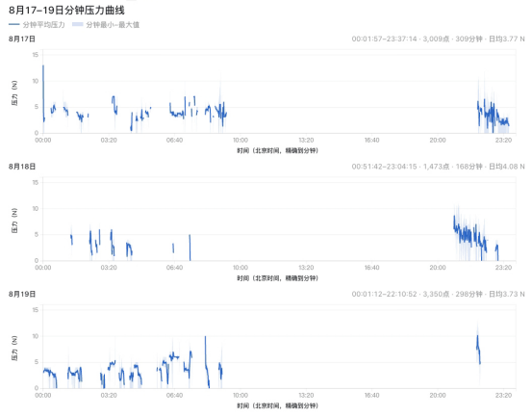The width and height of the screenshot is (532, 417).
Task: Click the 压力 (N) axis title on 8月17日 chart
Action: point(14,93)
